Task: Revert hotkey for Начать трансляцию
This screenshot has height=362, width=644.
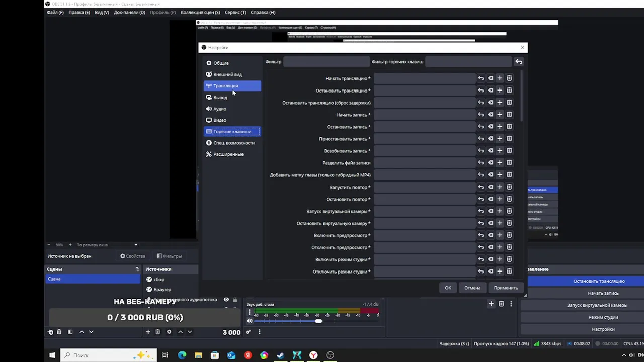Action: point(481,78)
